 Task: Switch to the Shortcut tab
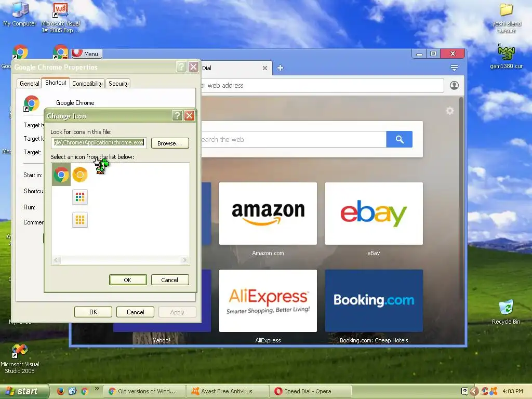56,83
